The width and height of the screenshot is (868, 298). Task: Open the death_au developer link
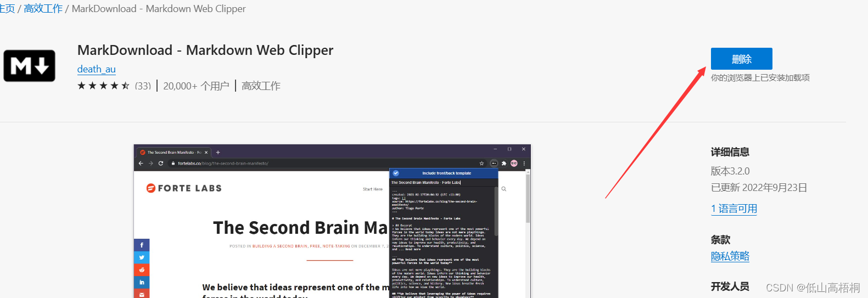(96, 69)
